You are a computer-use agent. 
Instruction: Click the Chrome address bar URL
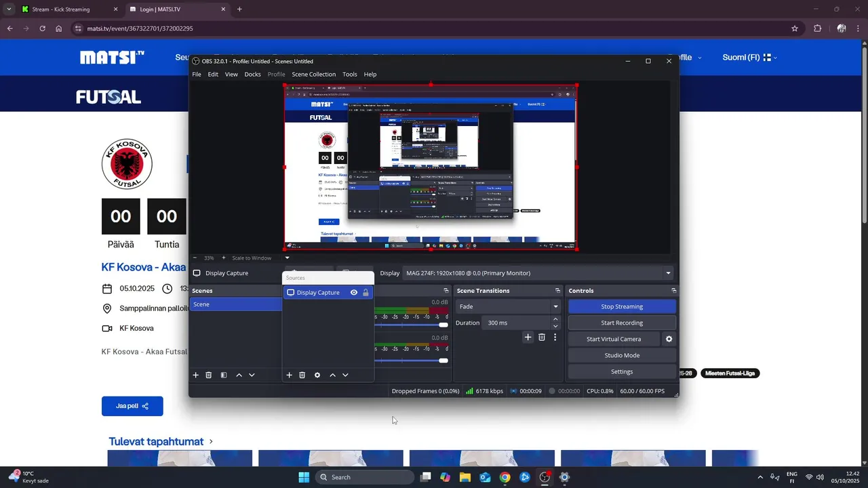tap(140, 28)
